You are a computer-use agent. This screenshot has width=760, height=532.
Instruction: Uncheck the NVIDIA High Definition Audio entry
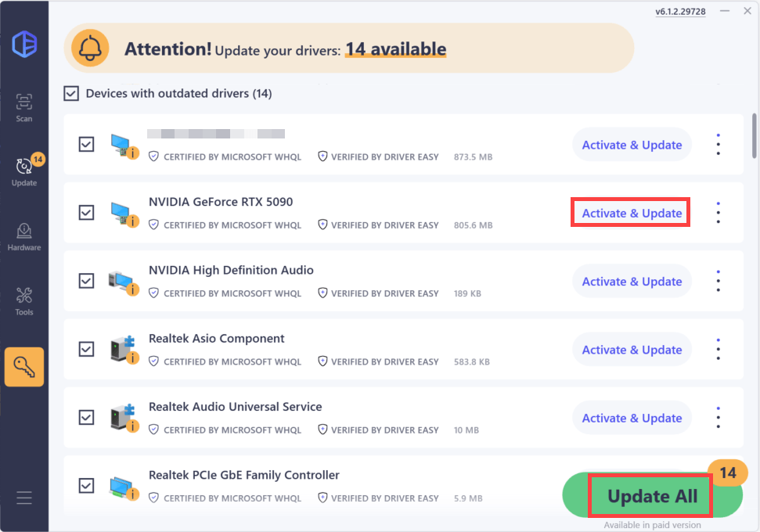[x=86, y=281]
